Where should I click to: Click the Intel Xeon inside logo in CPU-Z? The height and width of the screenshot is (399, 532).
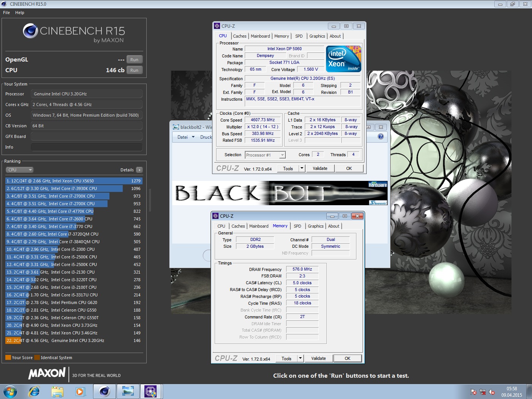[344, 59]
